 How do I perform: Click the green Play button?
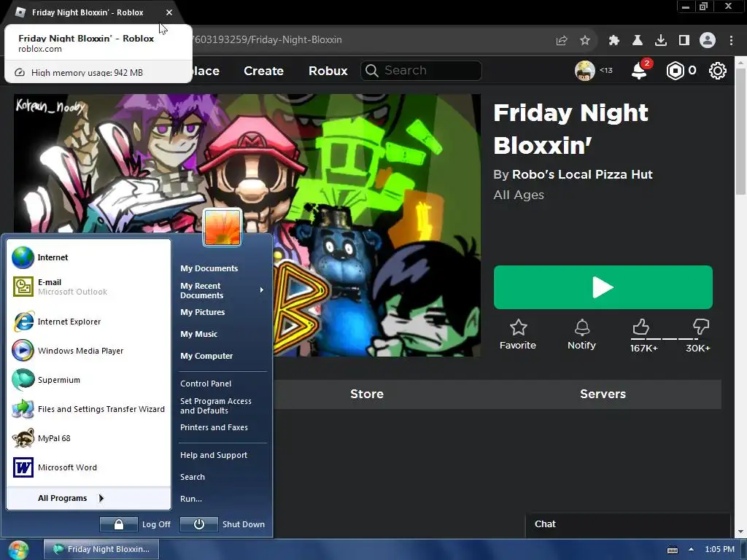pos(603,287)
